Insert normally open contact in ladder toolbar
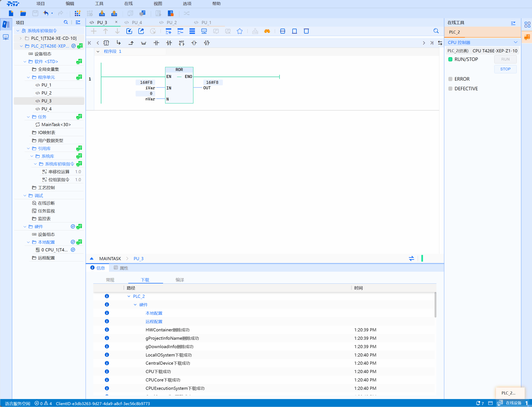 tap(156, 43)
